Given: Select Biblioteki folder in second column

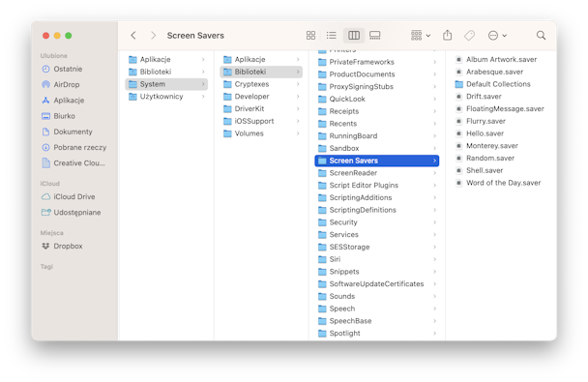Looking at the screenshot, I should click(261, 72).
